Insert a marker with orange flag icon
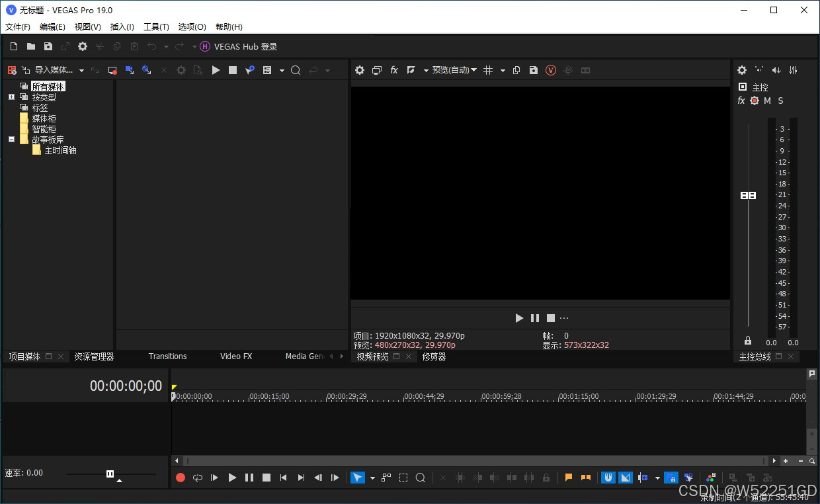Screen dimensions: 820x504 pos(568,478)
